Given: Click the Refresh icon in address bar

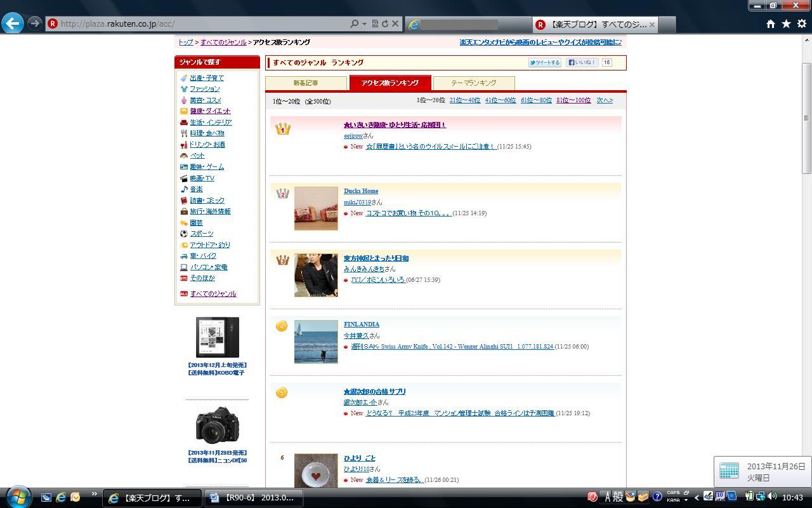Looking at the screenshot, I should point(384,23).
